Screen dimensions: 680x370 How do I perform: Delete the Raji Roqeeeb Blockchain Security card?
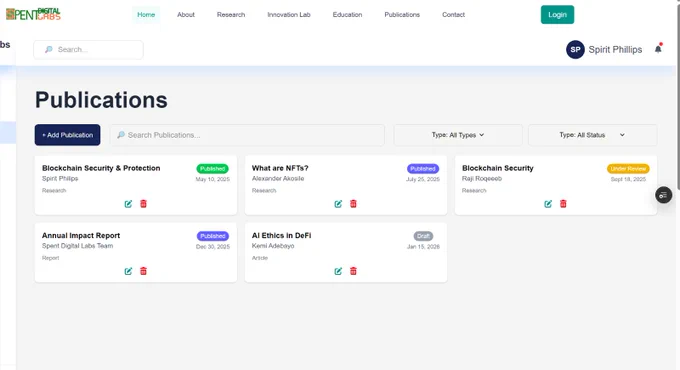click(x=563, y=204)
